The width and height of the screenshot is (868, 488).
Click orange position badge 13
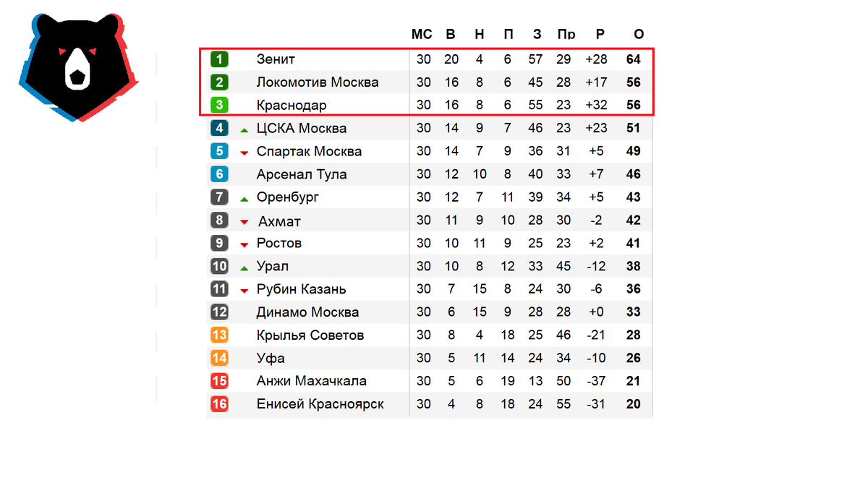tap(219, 335)
